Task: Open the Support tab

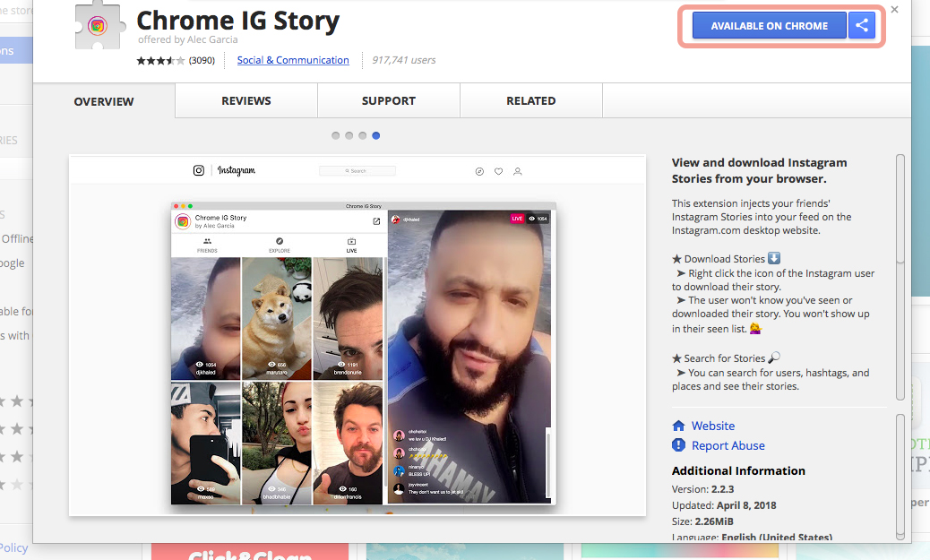Action: 388,101
